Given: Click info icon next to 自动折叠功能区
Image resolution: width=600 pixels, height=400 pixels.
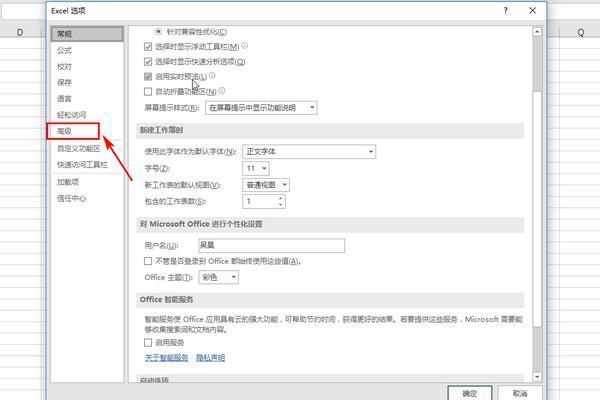Looking at the screenshot, I should [x=222, y=90].
